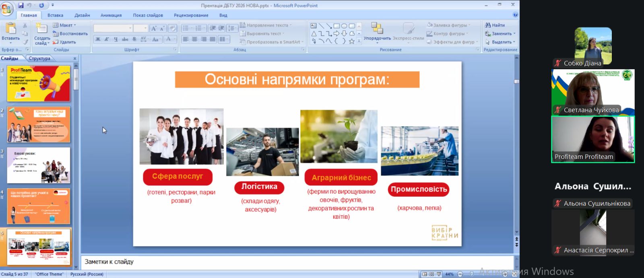Select slide 3 thumbnail Базові умови
The image size is (644, 278).
click(x=39, y=165)
